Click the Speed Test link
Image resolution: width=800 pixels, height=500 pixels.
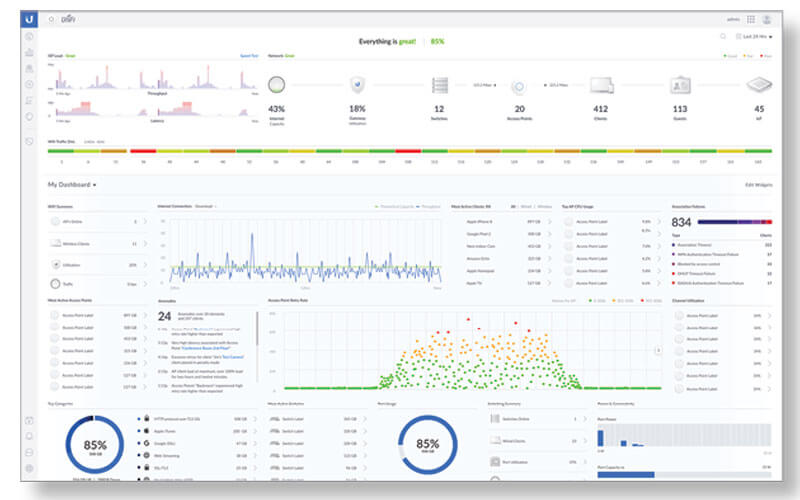point(249,57)
